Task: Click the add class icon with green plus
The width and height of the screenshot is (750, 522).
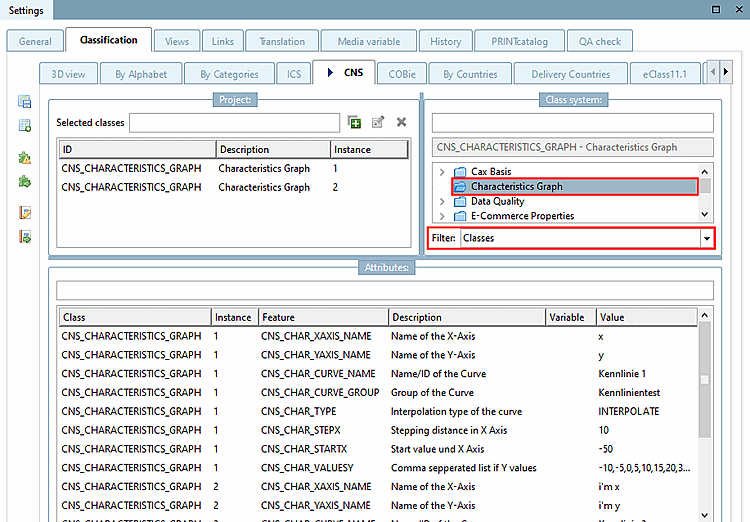Action: tap(354, 122)
